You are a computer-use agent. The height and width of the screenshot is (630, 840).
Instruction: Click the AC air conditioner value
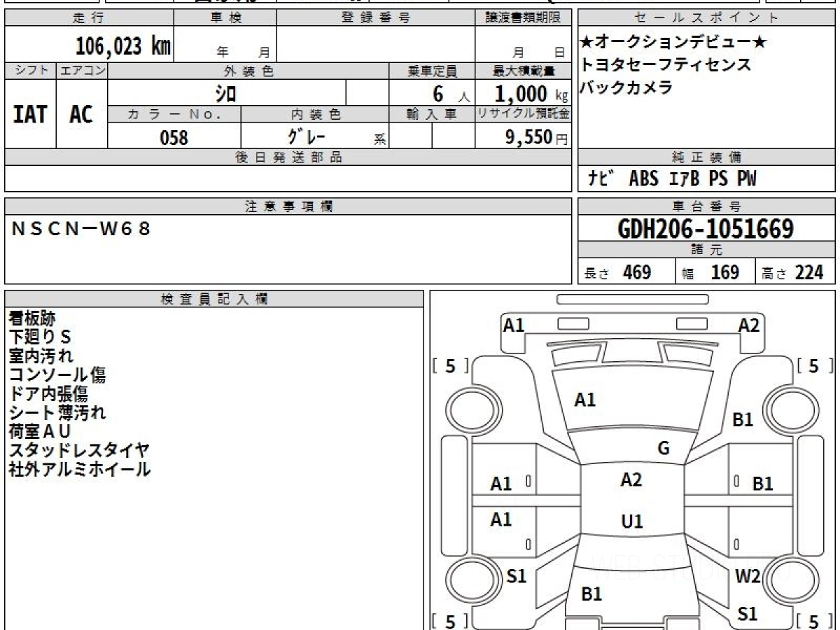(82, 114)
